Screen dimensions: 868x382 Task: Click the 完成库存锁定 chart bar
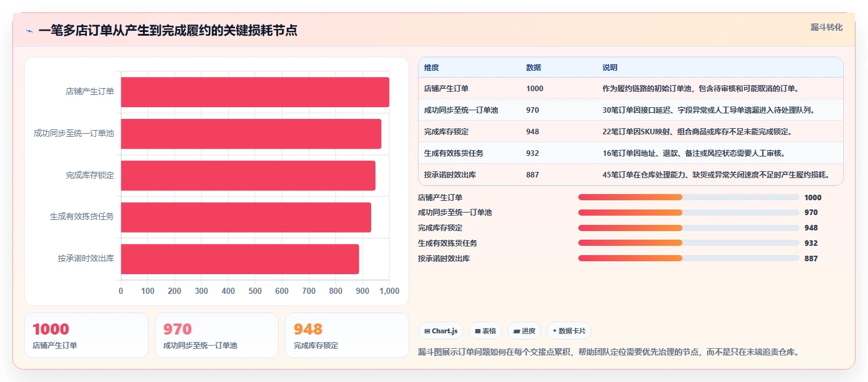point(248,176)
